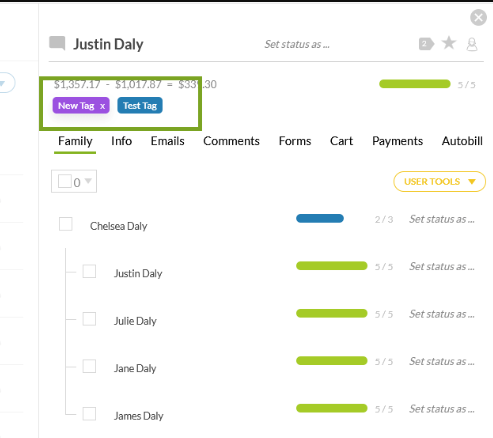This screenshot has height=438, width=493.
Task: Click the blue Test Tag label
Action: [x=140, y=105]
